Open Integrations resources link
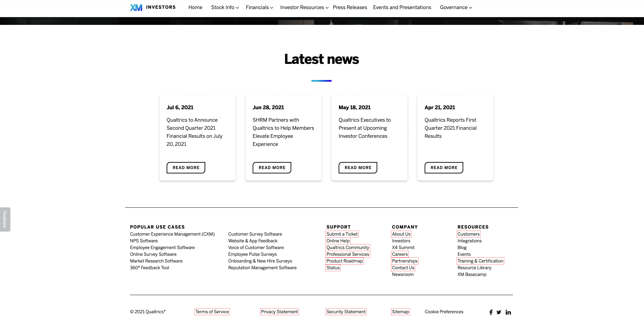644x322 pixels. pos(470,241)
